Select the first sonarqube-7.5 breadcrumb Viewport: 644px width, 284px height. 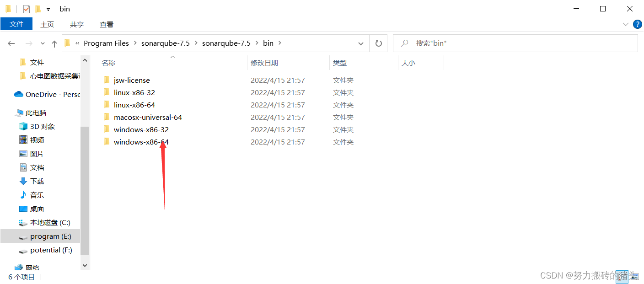click(x=165, y=43)
